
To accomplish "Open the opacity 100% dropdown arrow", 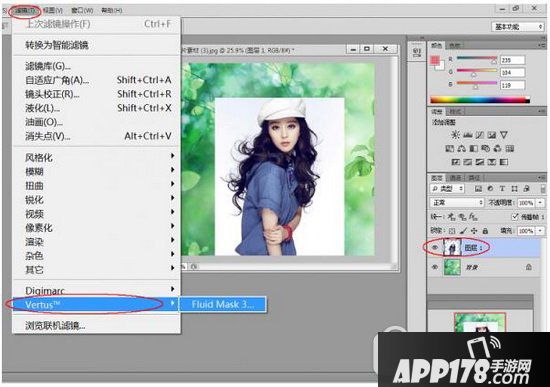I will 540,203.
